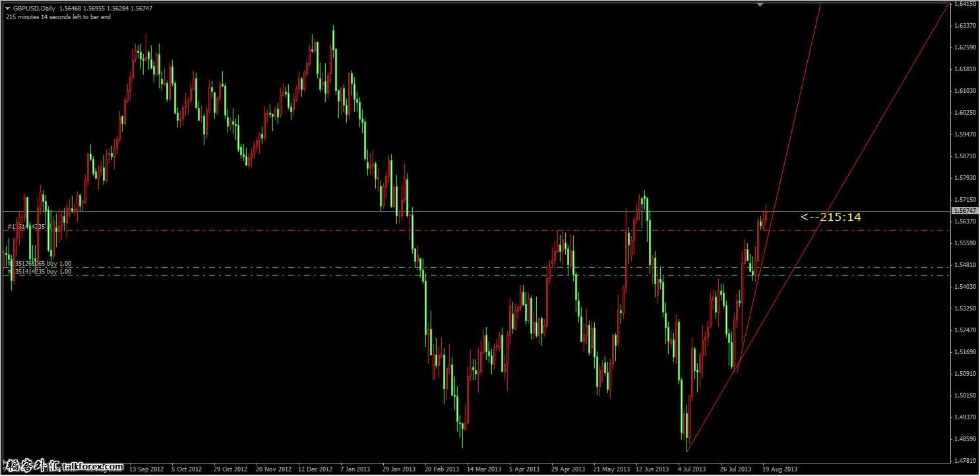
Task: Click the 1.53250 price scale label
Action: 965,309
